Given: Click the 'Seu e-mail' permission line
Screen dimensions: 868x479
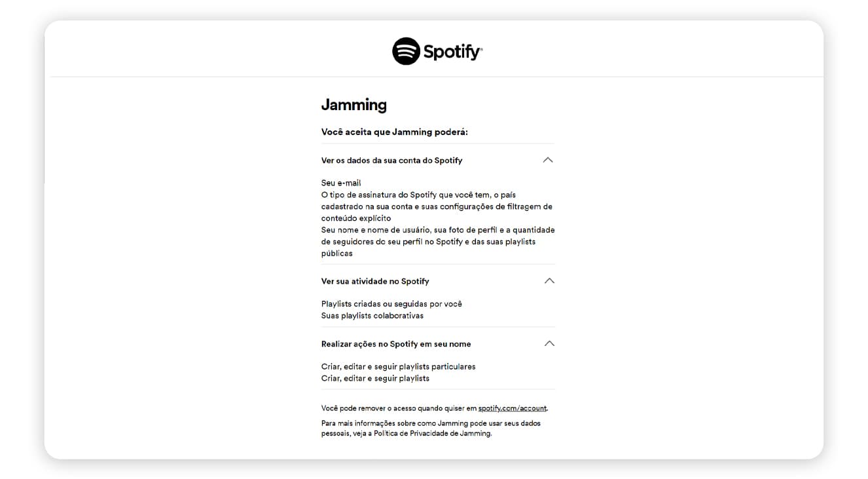Looking at the screenshot, I should (341, 183).
